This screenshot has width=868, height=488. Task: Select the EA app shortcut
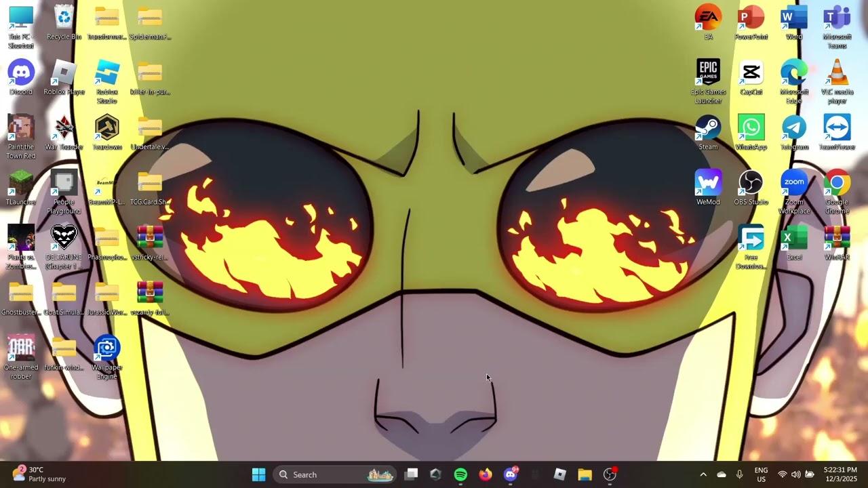point(708,23)
